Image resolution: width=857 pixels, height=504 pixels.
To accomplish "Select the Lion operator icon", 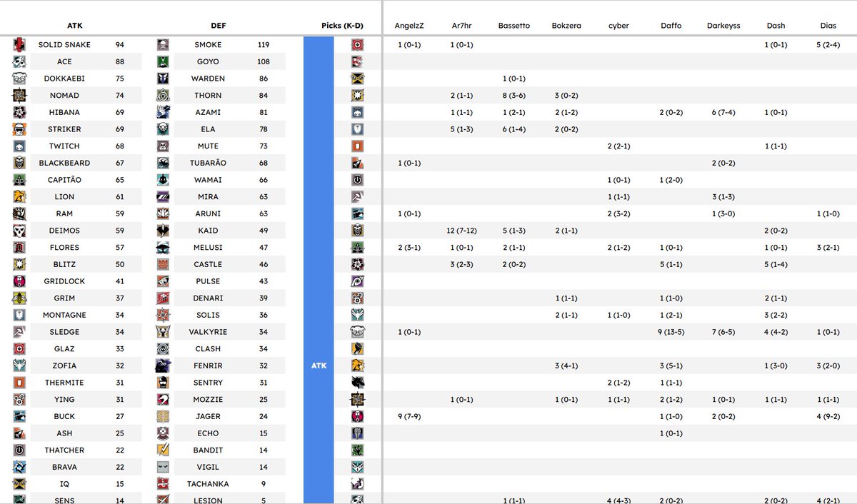I will [20, 196].
